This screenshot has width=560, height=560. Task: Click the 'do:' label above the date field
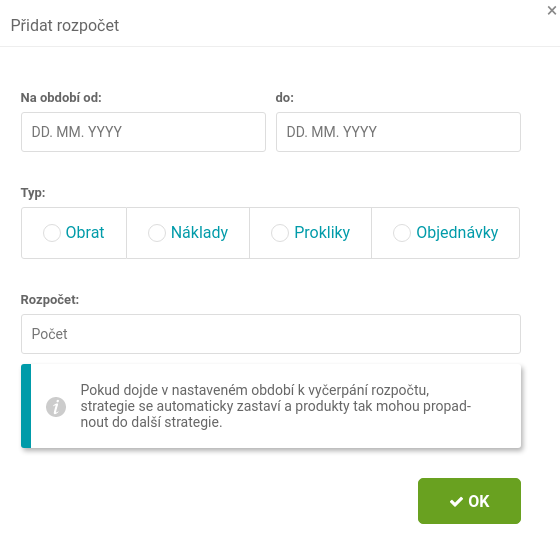[285, 98]
